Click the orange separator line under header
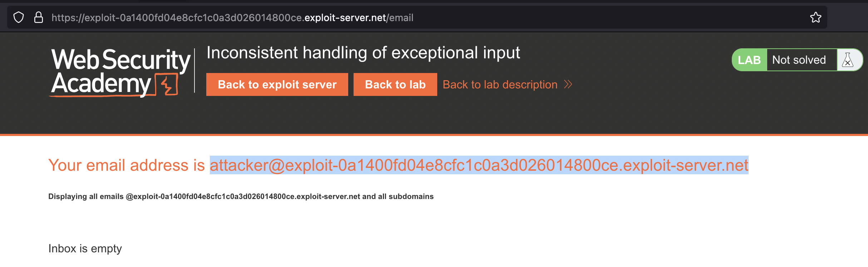Screen dimensions: 868x267 pos(434,135)
